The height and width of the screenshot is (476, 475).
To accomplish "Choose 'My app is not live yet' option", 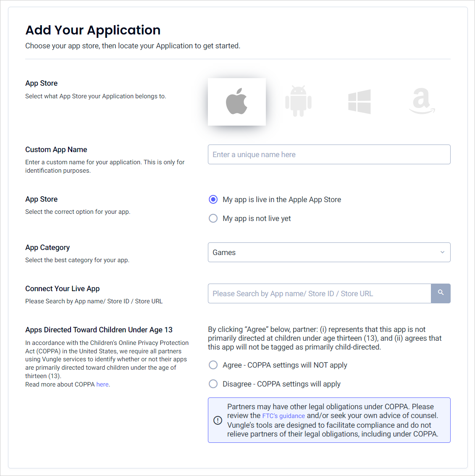I will [x=213, y=218].
